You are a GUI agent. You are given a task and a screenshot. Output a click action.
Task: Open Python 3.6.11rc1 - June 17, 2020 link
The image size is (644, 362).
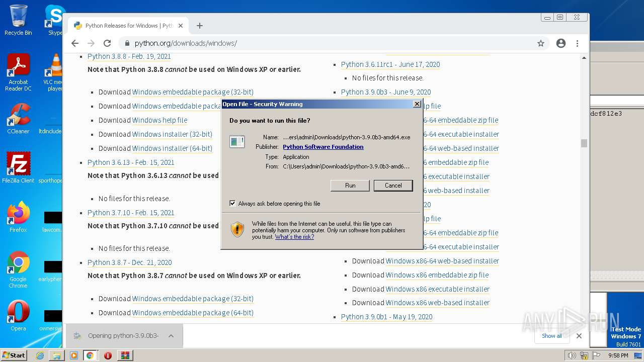pos(390,64)
